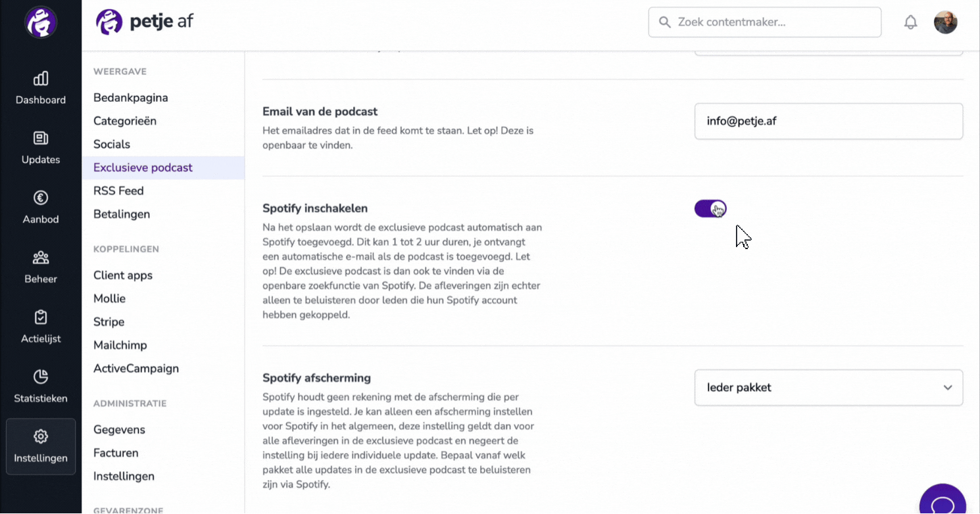Click the chevron of Ieder pakket select
The image size is (980, 514).
click(x=948, y=388)
